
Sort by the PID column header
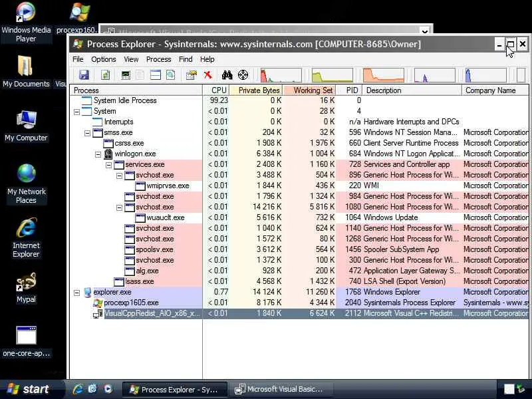click(x=349, y=90)
